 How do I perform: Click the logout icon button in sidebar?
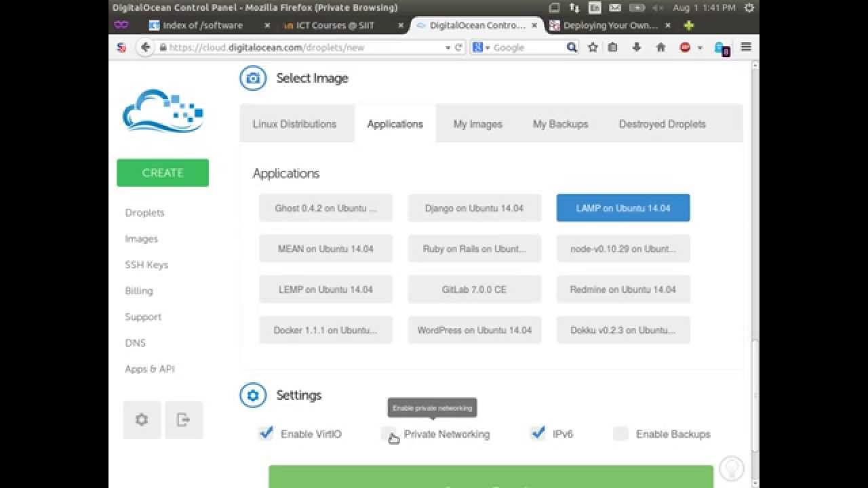point(183,420)
